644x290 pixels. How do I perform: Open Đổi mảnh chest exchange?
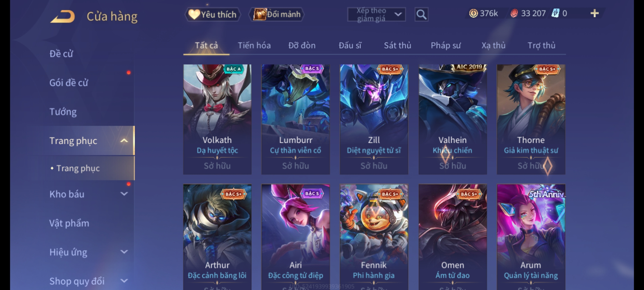[277, 14]
